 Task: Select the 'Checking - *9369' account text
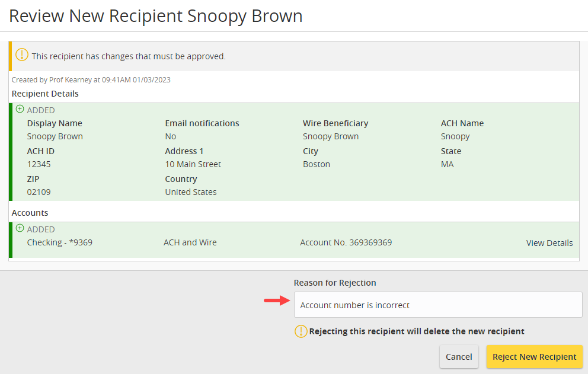(x=60, y=242)
